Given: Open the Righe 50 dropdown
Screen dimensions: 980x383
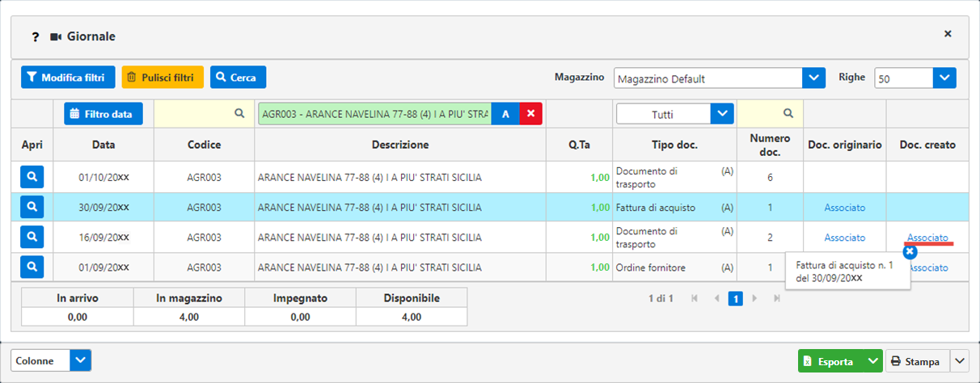Looking at the screenshot, I should coord(944,78).
